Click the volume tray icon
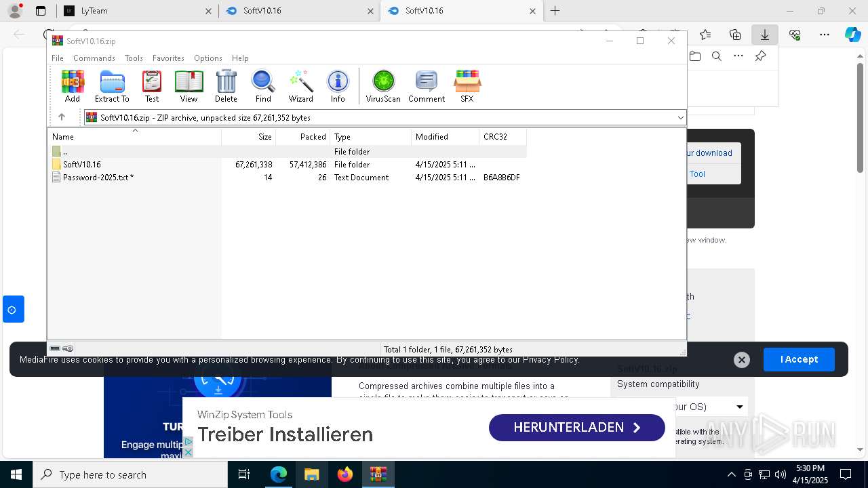 click(x=781, y=474)
